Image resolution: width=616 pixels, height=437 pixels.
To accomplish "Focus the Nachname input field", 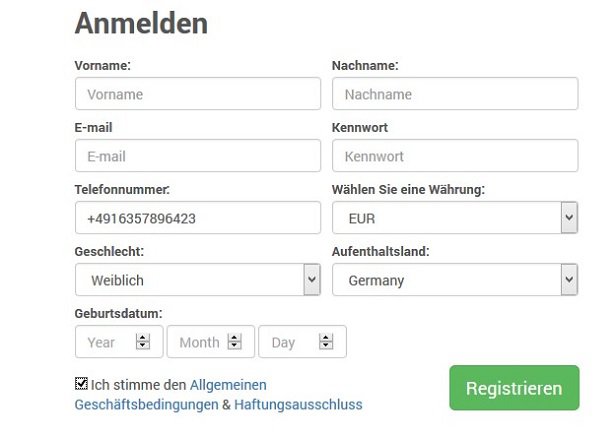I will click(x=455, y=94).
